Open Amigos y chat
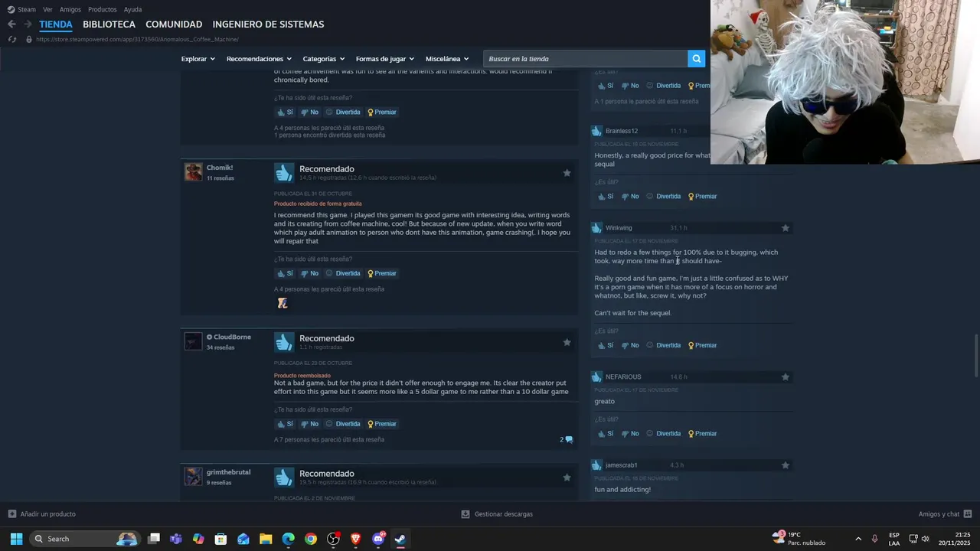Image resolution: width=980 pixels, height=551 pixels. [945, 514]
